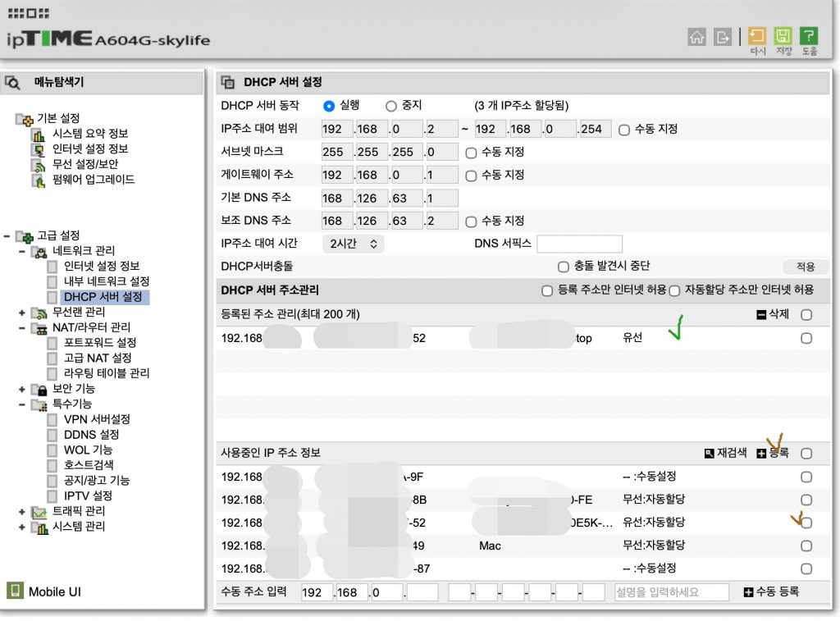The image size is (840, 621).
Task: Click the 저장 save icon
Action: 783,36
